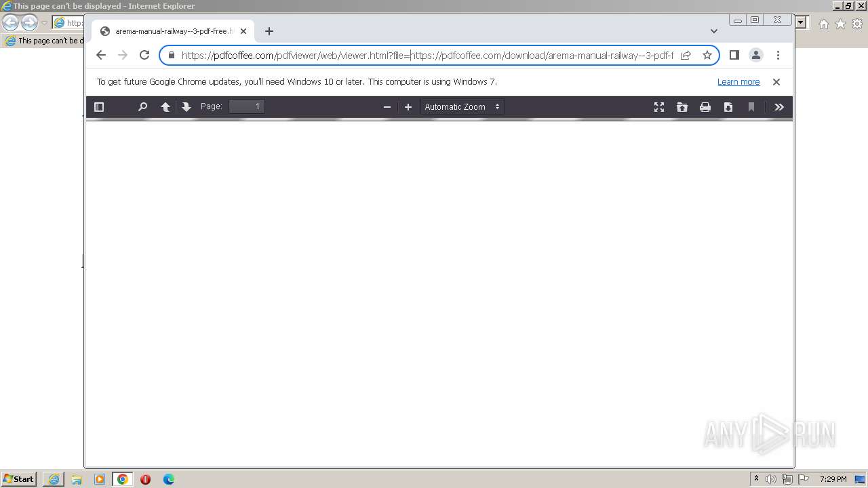Click the Chrome address bar URL
The image size is (868, 488).
coord(427,56)
